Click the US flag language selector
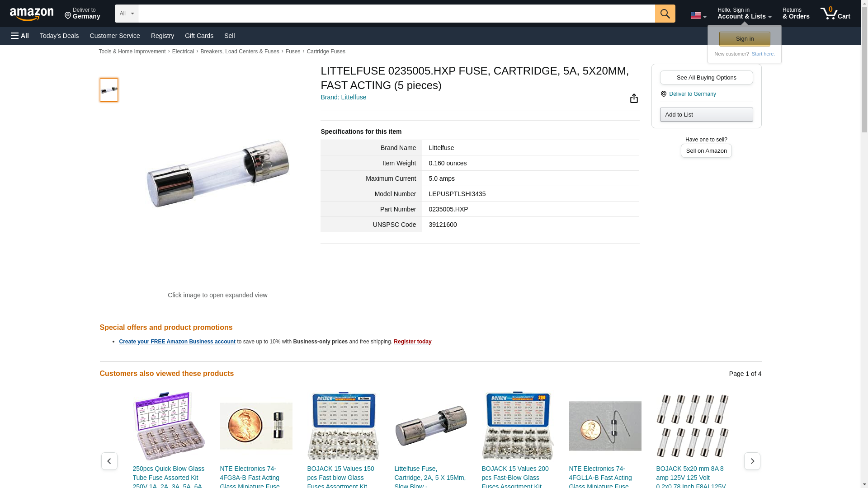The image size is (868, 488). point(698,15)
